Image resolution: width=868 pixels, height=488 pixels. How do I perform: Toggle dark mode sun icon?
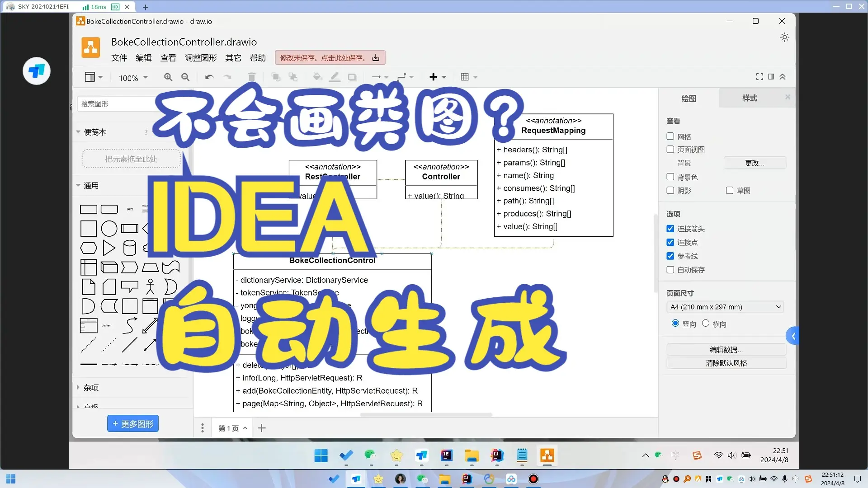coord(785,38)
